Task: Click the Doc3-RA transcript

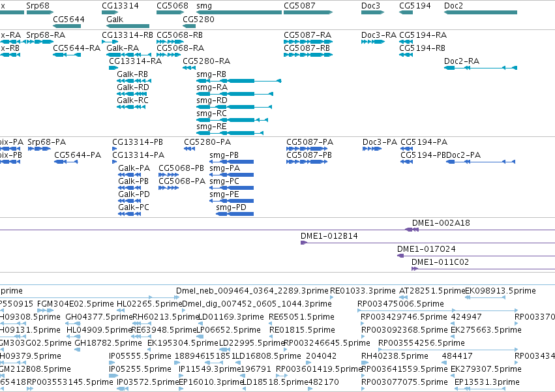Action: point(372,42)
